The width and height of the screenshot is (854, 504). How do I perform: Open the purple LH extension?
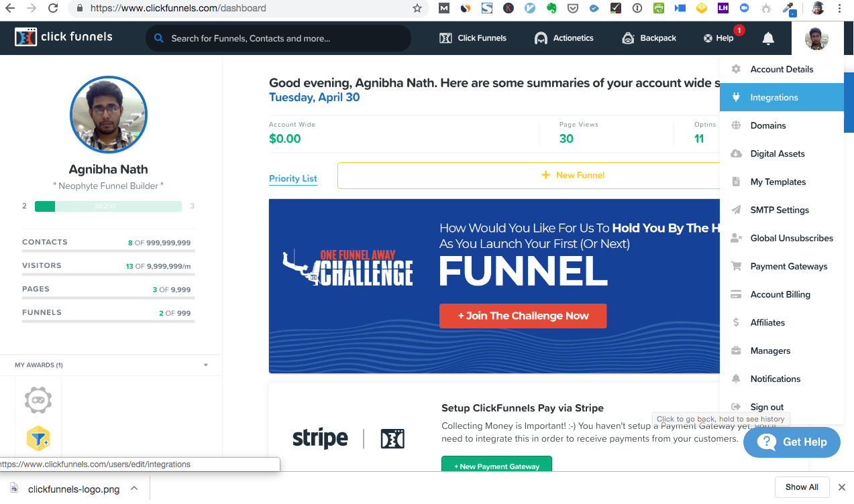point(723,9)
